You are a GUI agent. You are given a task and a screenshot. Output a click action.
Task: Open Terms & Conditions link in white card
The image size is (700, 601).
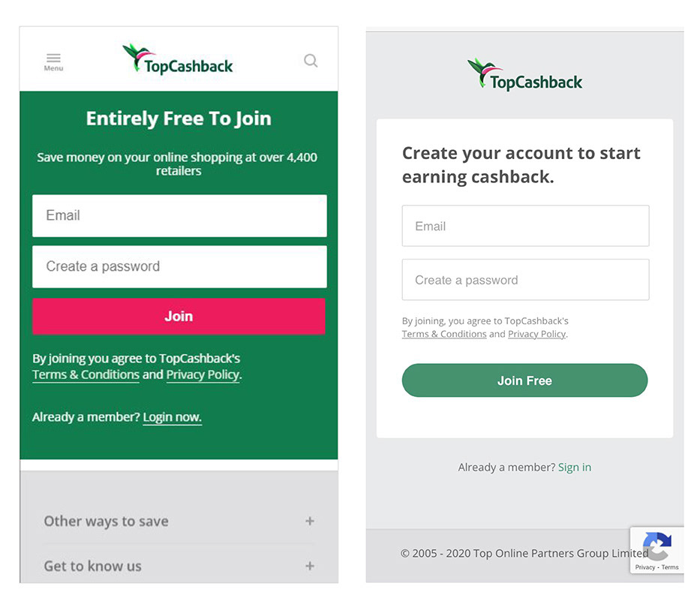click(444, 334)
